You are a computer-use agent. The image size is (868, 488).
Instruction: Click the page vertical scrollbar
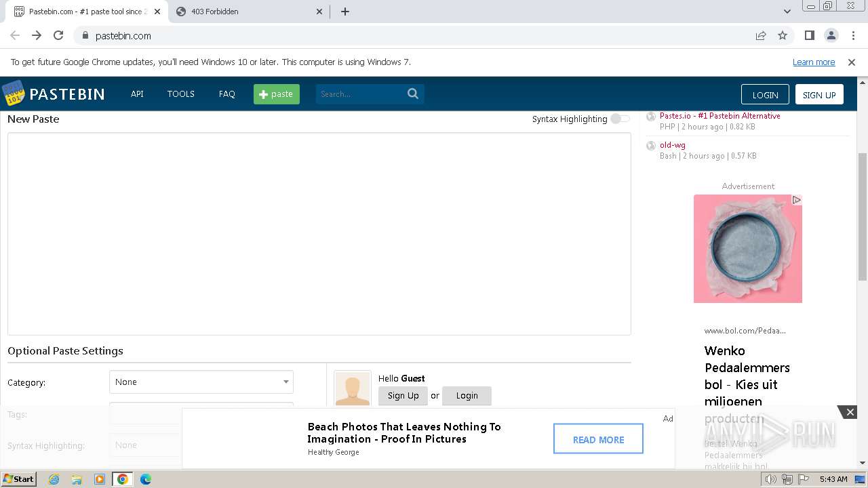point(863,217)
